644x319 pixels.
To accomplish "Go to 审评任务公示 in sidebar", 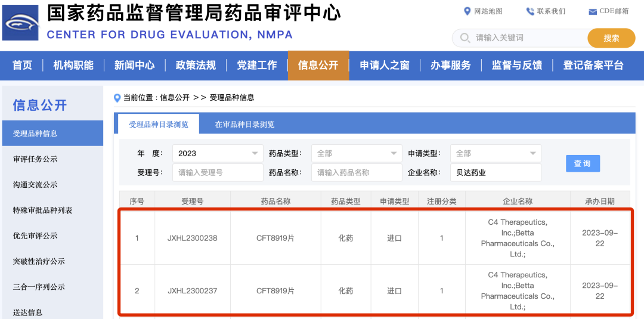I will point(35,159).
